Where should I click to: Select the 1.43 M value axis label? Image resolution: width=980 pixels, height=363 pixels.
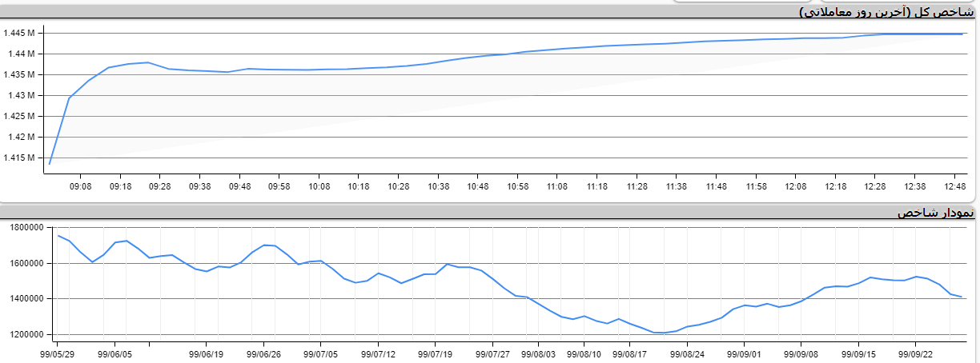(x=20, y=96)
